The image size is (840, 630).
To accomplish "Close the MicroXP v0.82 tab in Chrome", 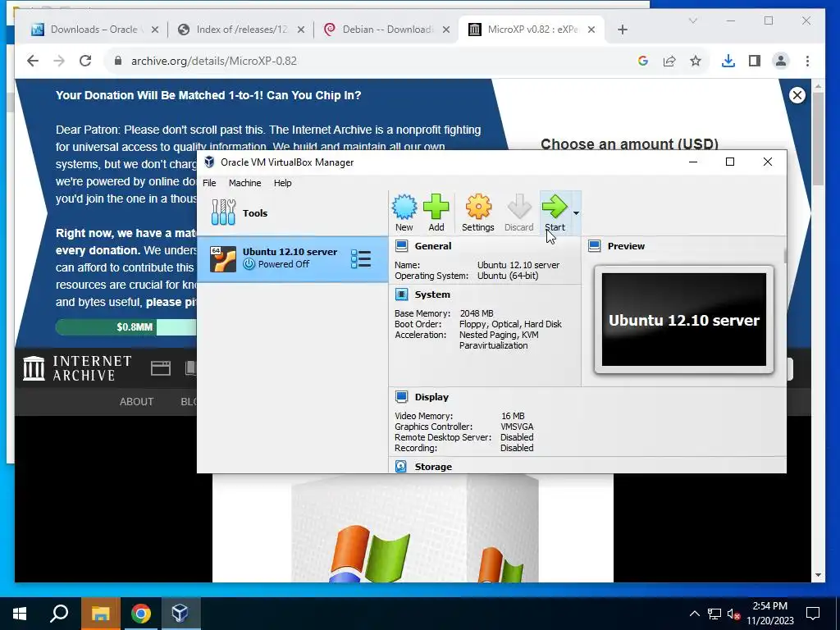I will [591, 30].
